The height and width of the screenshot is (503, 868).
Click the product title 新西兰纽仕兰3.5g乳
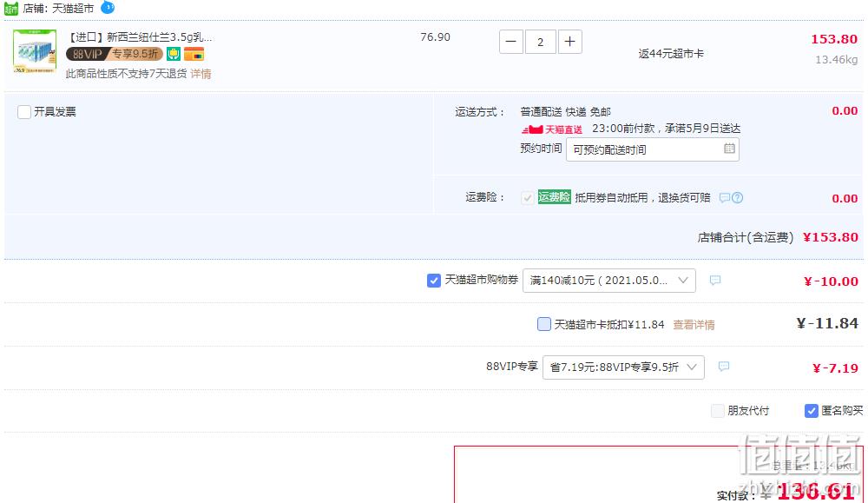point(139,37)
